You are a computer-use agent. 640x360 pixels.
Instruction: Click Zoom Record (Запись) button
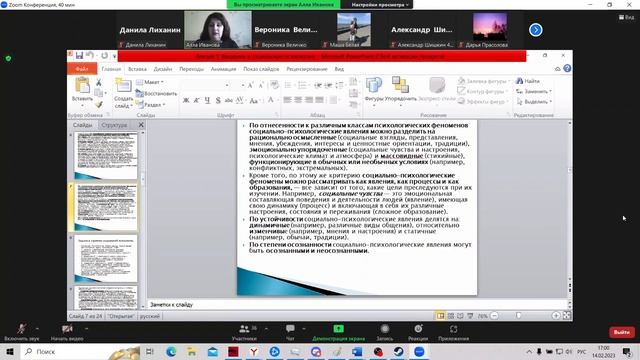[x=384, y=331]
